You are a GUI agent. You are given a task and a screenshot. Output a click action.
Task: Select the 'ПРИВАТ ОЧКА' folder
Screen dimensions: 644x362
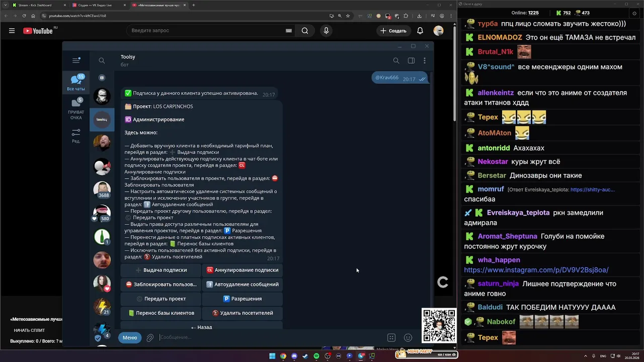click(76, 109)
